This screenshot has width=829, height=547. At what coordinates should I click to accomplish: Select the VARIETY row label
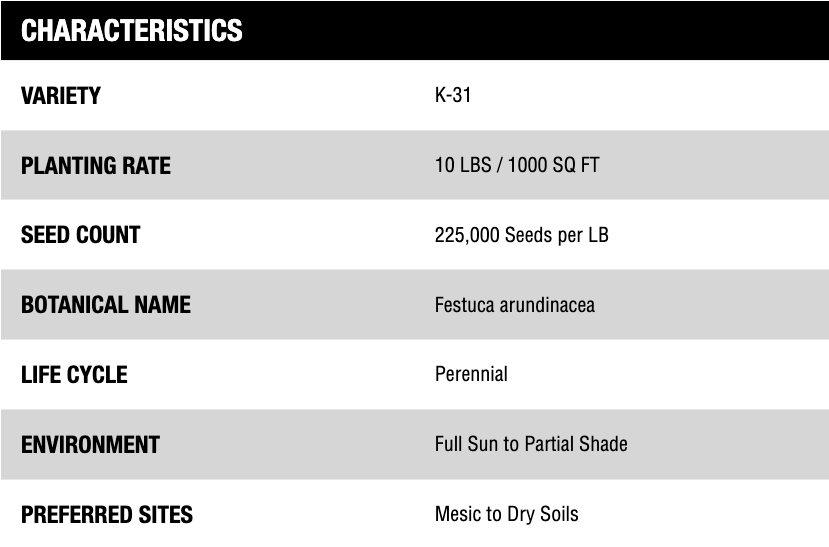61,96
